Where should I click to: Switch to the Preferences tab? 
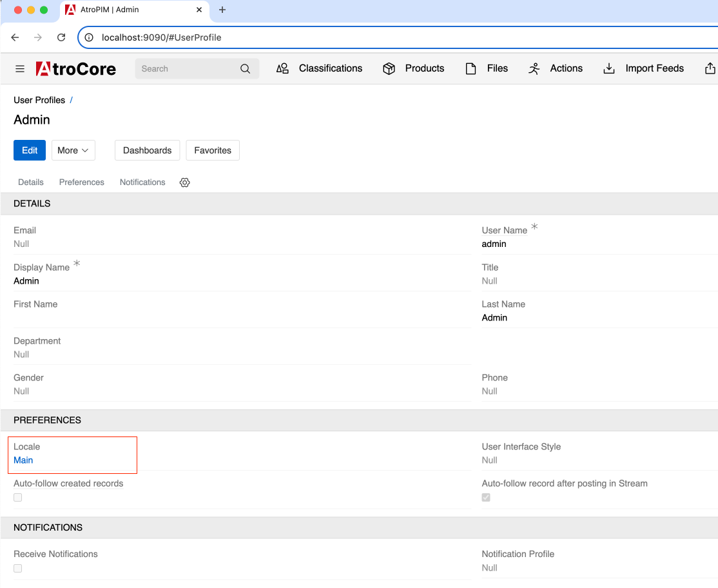point(81,182)
